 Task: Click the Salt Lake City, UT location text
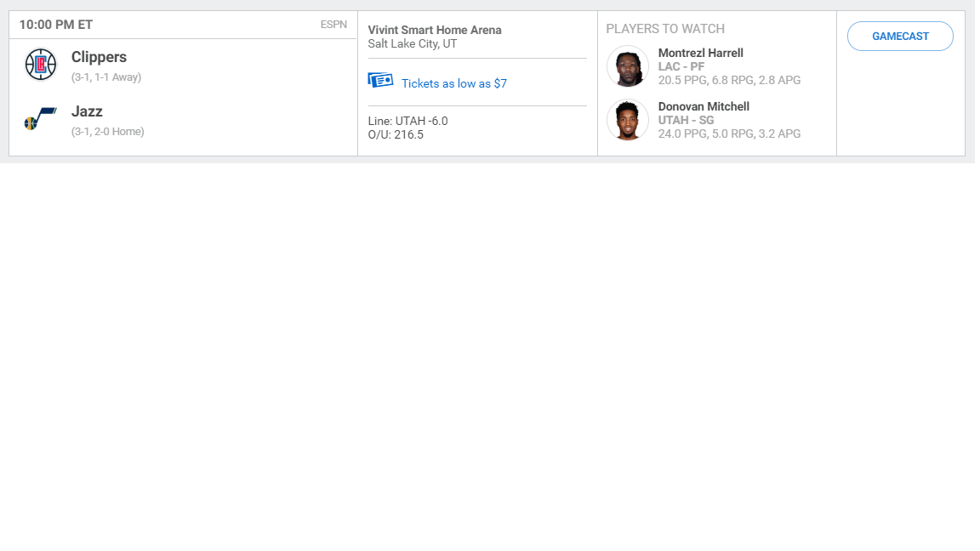click(x=413, y=43)
